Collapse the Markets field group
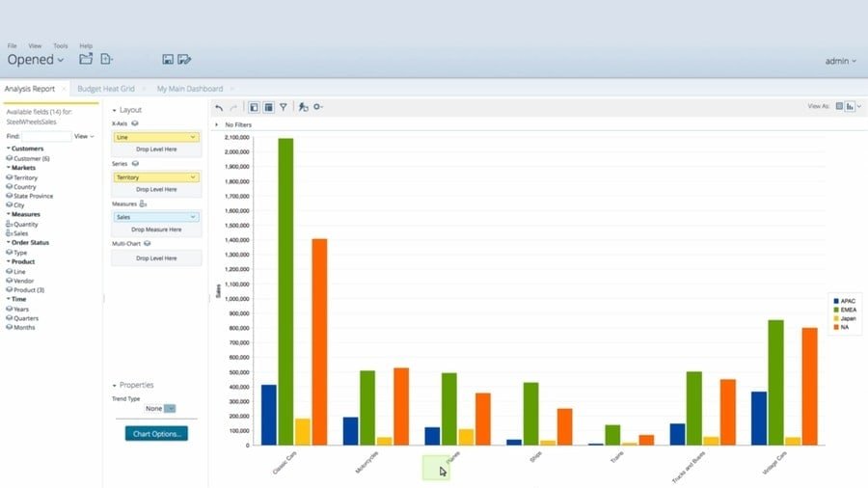 click(9, 168)
